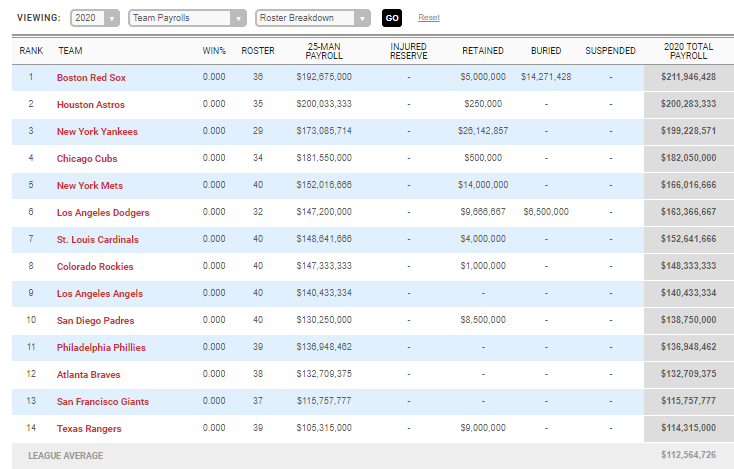Sort by the ROSTER column header
The height and width of the screenshot is (469, 734).
point(258,50)
